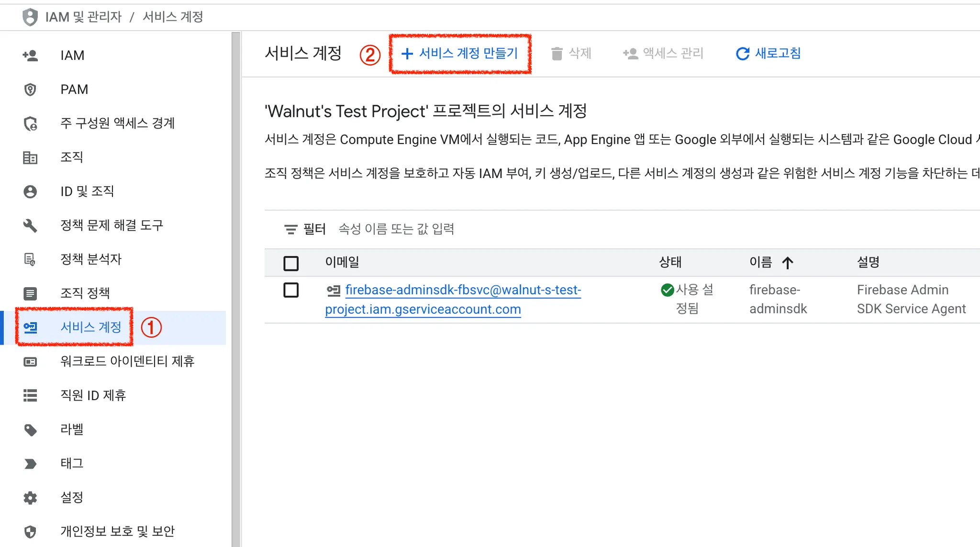Image resolution: width=980 pixels, height=547 pixels.
Task: Select 직원 ID 제휴 sidebar item
Action: (x=93, y=395)
